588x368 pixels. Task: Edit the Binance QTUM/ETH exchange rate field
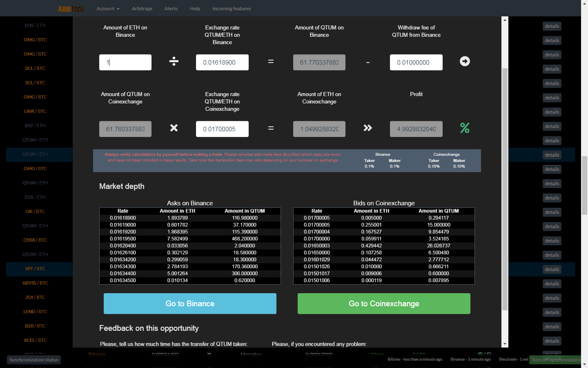click(x=222, y=62)
